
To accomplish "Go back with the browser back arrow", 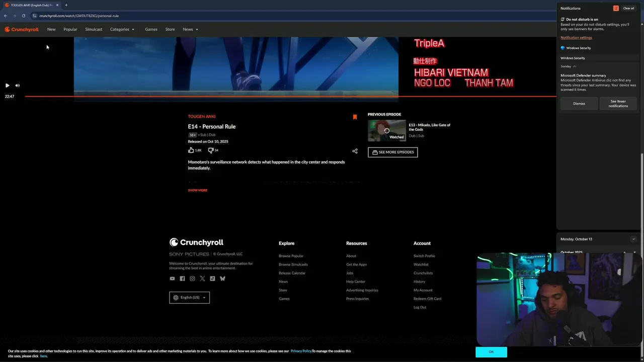I will (x=6, y=16).
